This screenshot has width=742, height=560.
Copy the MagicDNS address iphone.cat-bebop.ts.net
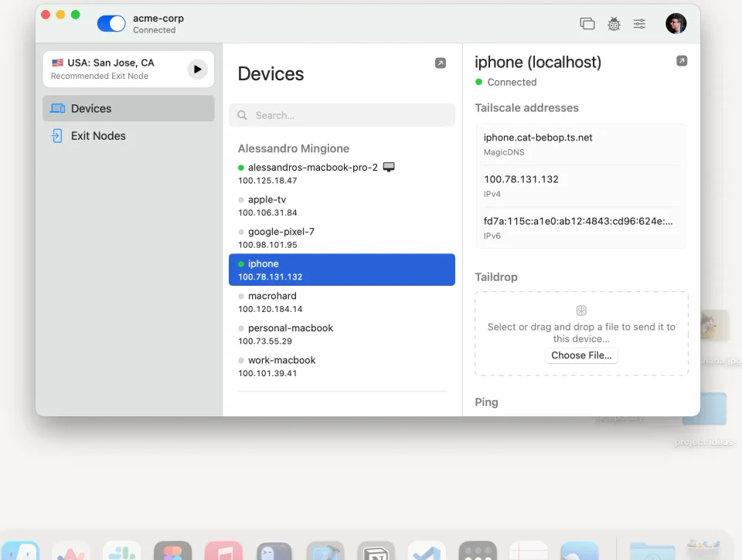pyautogui.click(x=581, y=144)
